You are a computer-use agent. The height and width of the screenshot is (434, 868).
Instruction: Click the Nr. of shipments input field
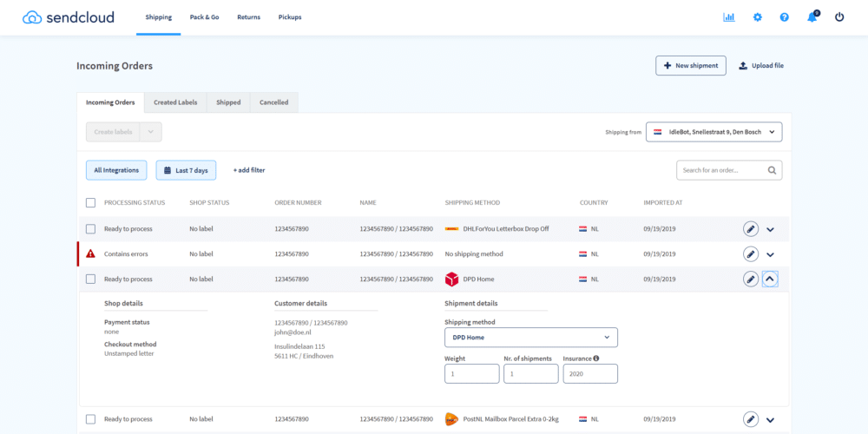tap(531, 373)
